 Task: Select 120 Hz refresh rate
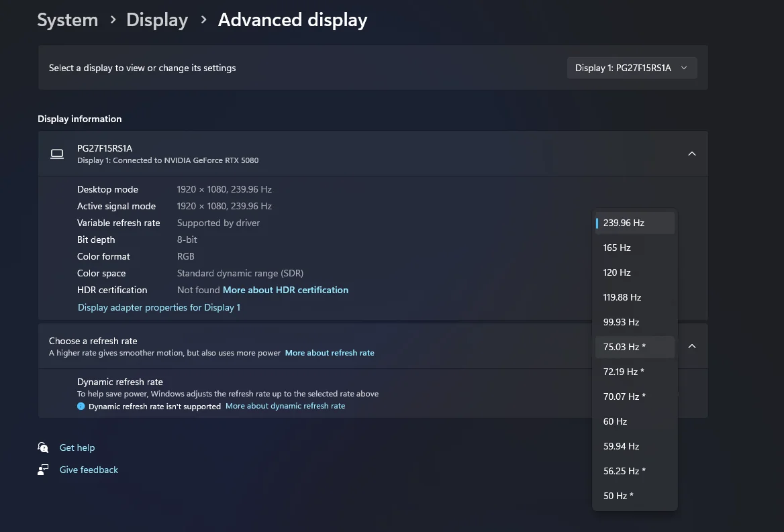(634, 273)
